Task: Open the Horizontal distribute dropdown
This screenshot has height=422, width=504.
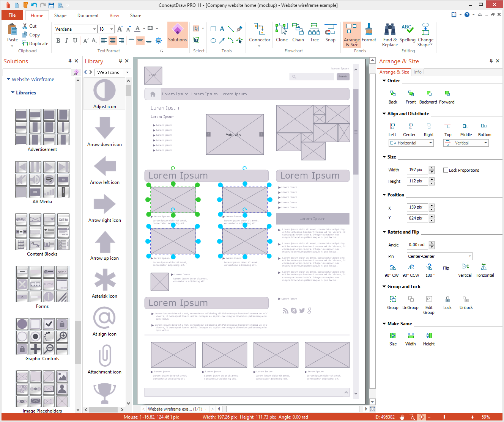Action: click(430, 143)
